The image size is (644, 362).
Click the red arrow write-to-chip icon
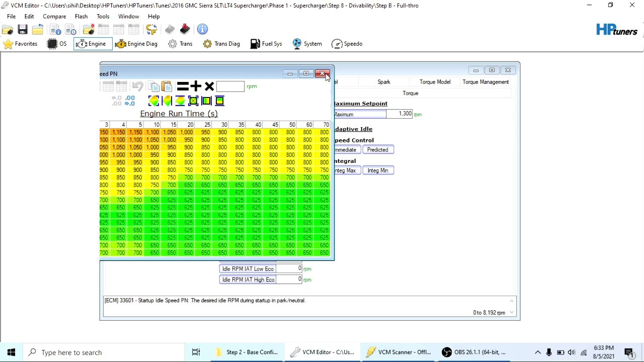(x=185, y=29)
